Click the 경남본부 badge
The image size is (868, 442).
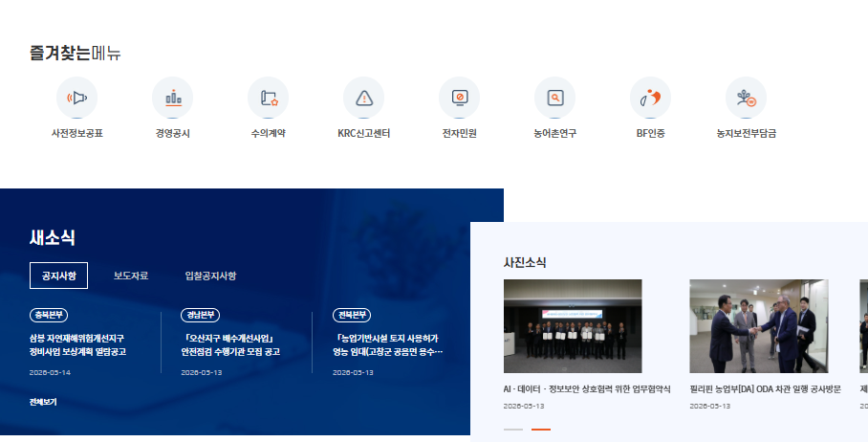tap(201, 315)
